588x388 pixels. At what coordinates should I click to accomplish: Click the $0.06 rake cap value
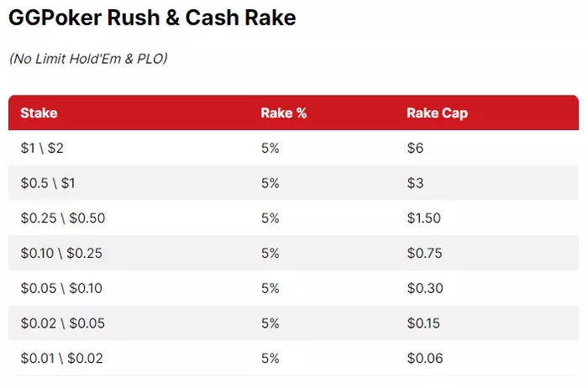pos(424,358)
